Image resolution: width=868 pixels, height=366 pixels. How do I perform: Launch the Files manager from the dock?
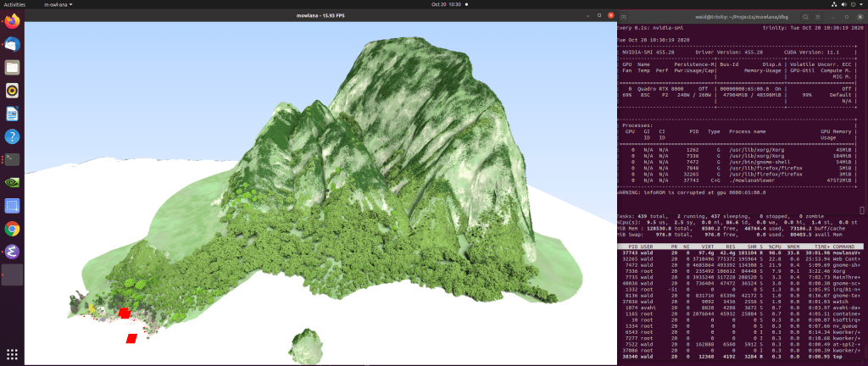click(12, 68)
